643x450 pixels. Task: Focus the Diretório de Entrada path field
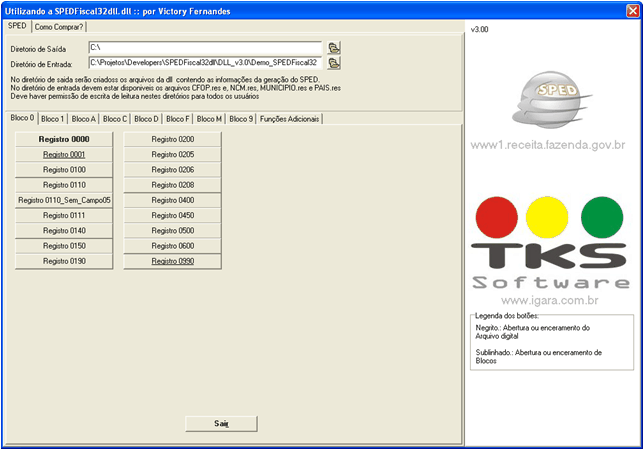pos(204,62)
